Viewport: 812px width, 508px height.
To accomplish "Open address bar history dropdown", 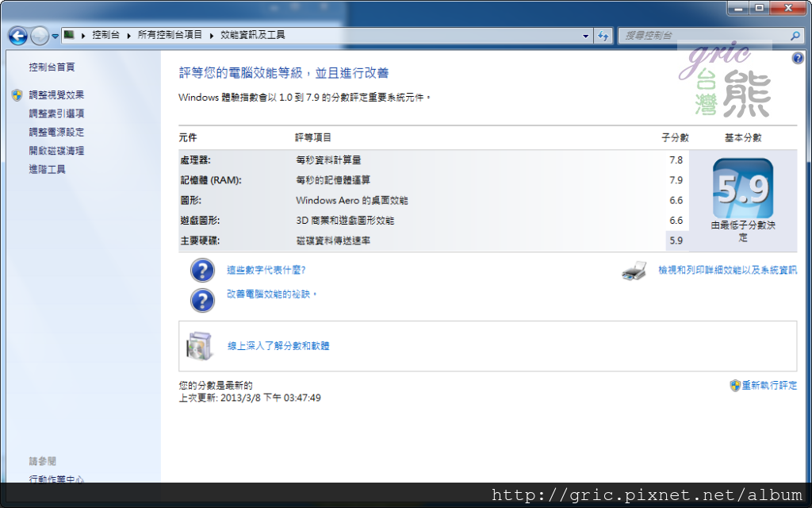I will [x=586, y=36].
